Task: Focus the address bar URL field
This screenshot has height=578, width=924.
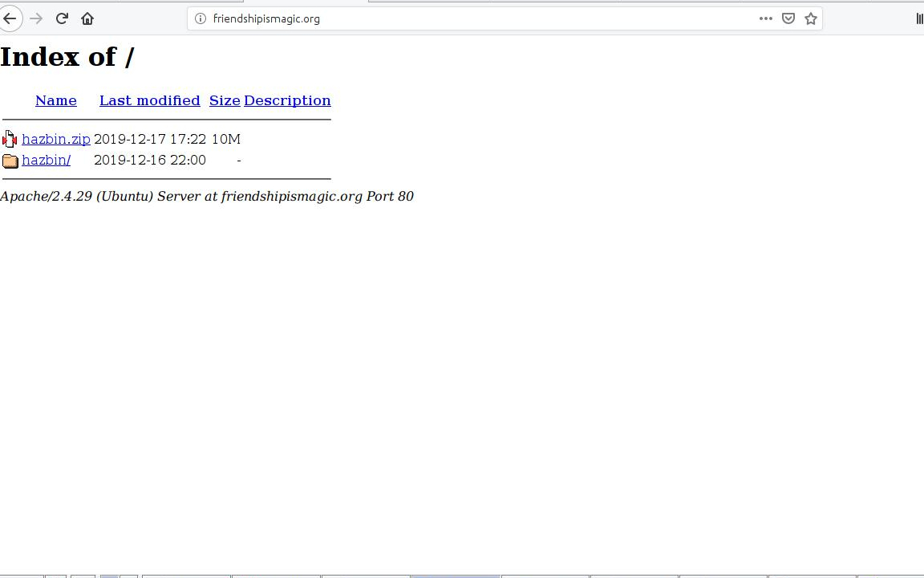Action: (481, 18)
